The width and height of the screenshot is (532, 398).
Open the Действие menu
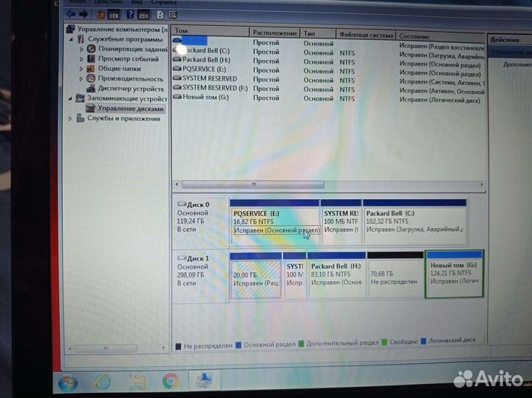point(108,2)
